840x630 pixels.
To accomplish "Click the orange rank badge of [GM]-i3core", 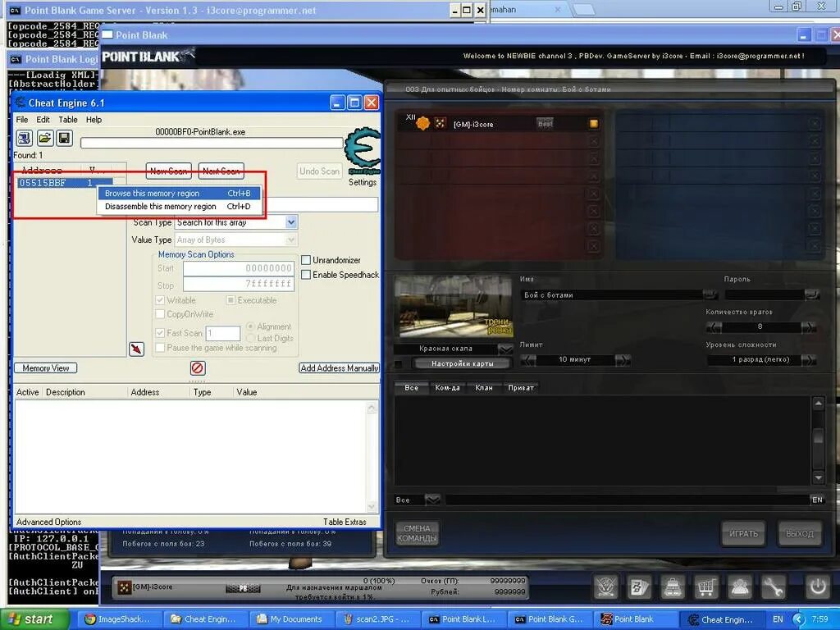I will point(423,123).
